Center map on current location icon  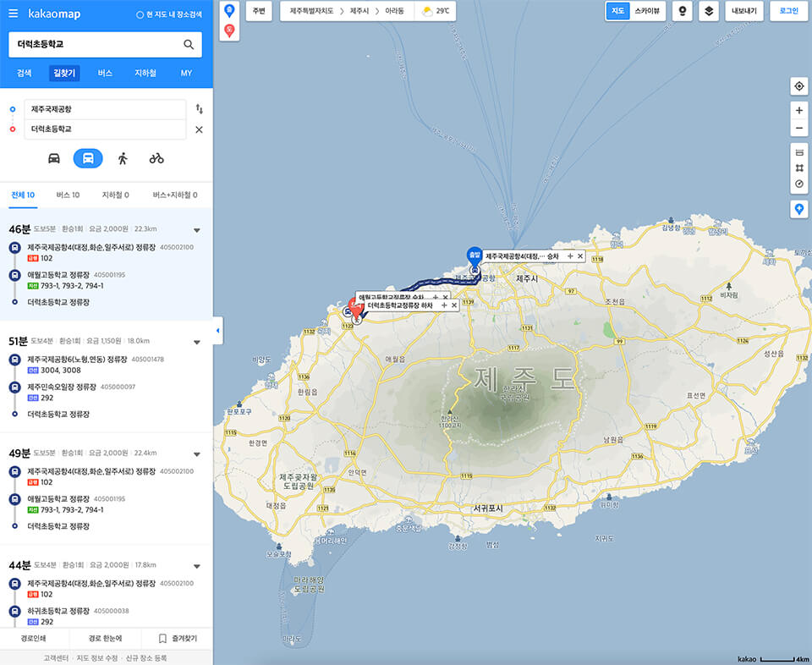[x=799, y=86]
